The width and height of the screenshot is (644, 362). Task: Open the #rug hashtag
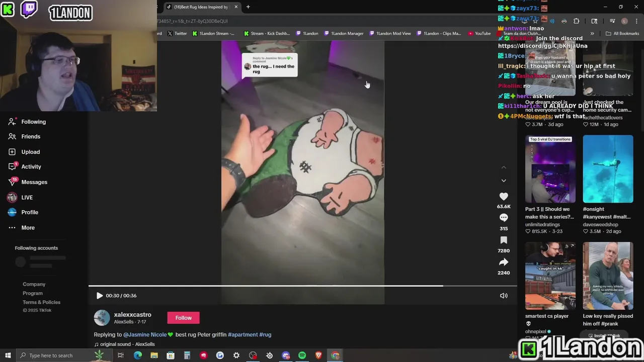coord(265,335)
